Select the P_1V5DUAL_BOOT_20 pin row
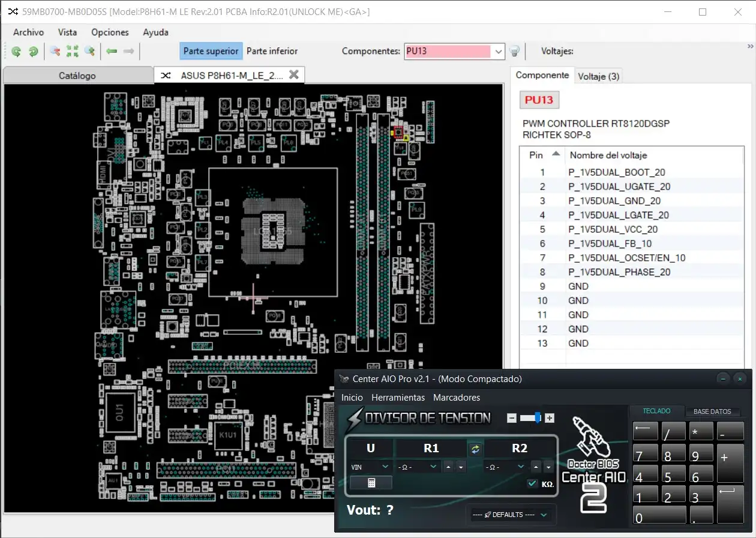 (632, 172)
